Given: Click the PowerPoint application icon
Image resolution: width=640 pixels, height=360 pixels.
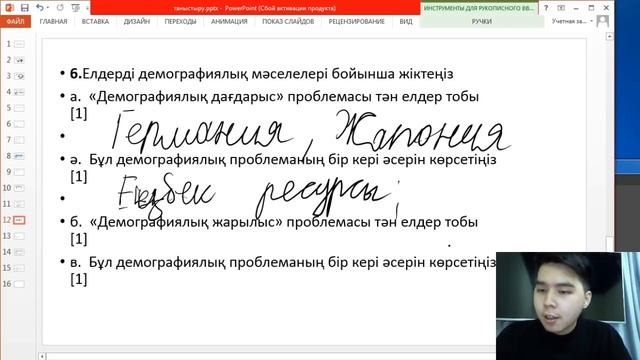Looking at the screenshot, I should [x=9, y=8].
